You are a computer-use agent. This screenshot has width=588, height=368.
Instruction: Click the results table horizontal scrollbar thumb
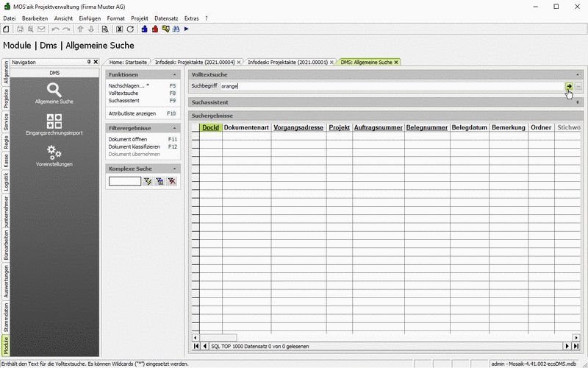coord(218,338)
